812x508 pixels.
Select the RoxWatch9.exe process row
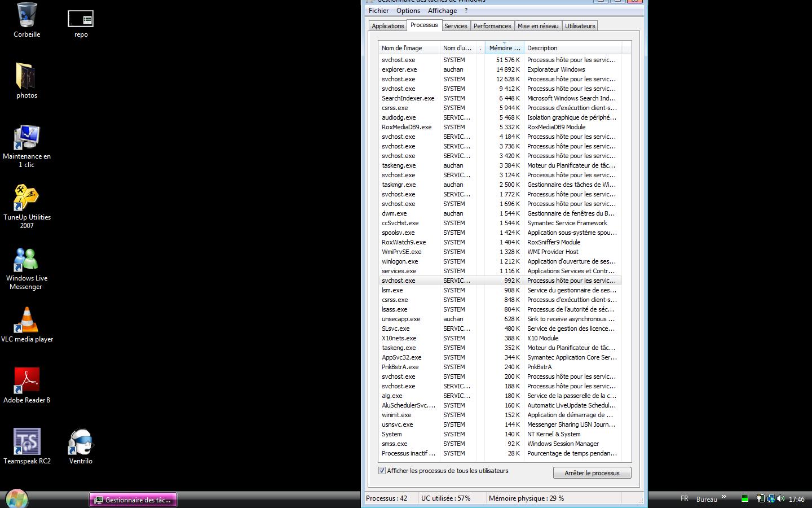[500, 242]
